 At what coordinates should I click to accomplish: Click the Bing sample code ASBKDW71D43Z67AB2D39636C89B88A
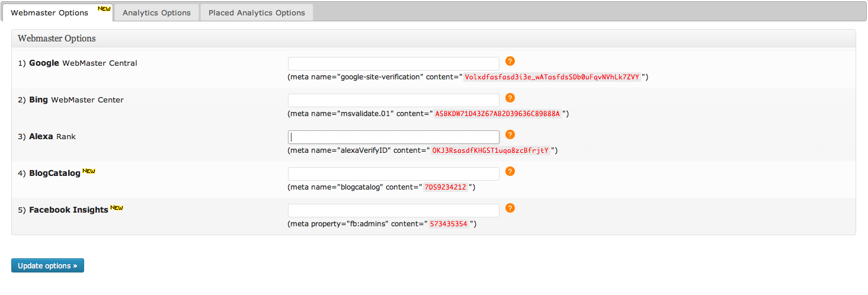click(498, 114)
